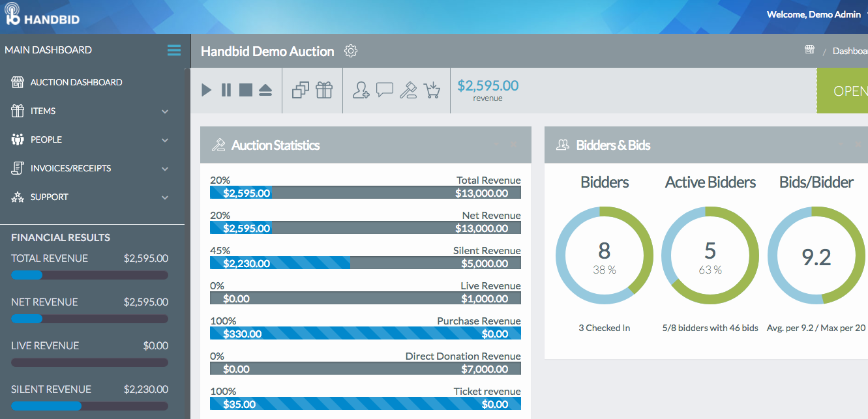Click "5/8 bidders with 46 bids" text

coord(710,328)
